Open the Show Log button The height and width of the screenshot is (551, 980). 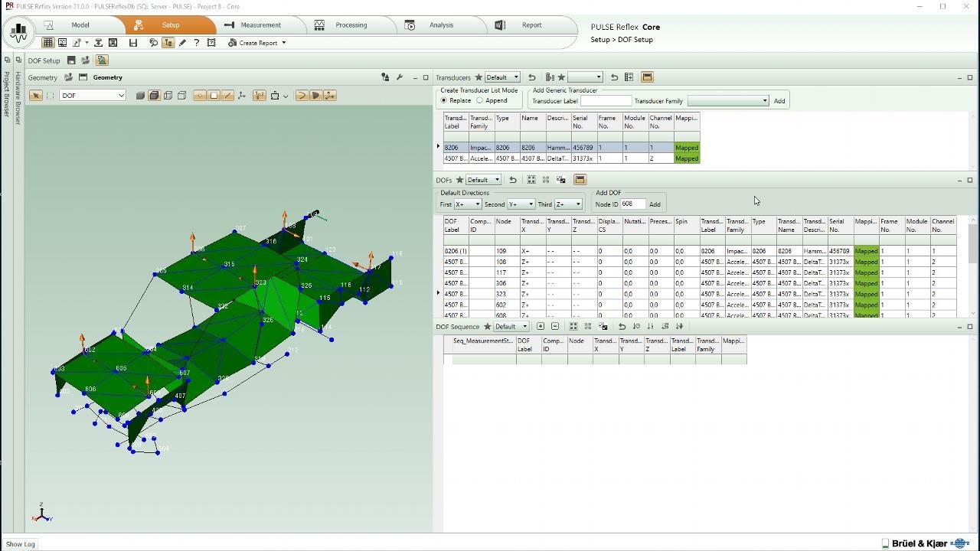(21, 544)
